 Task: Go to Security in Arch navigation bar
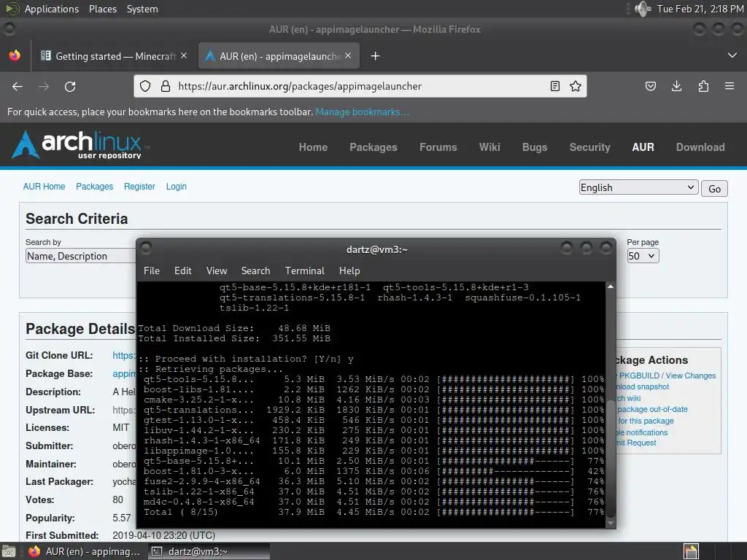pyautogui.click(x=589, y=147)
